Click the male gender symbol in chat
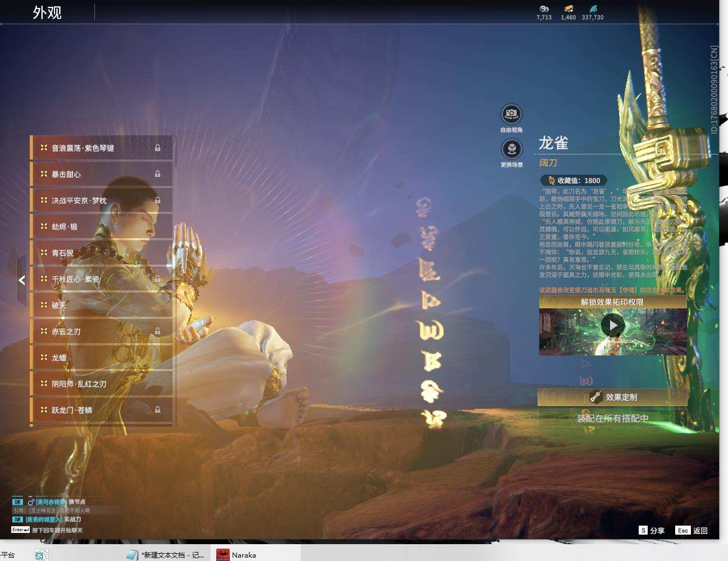This screenshot has height=561, width=728. point(31,501)
